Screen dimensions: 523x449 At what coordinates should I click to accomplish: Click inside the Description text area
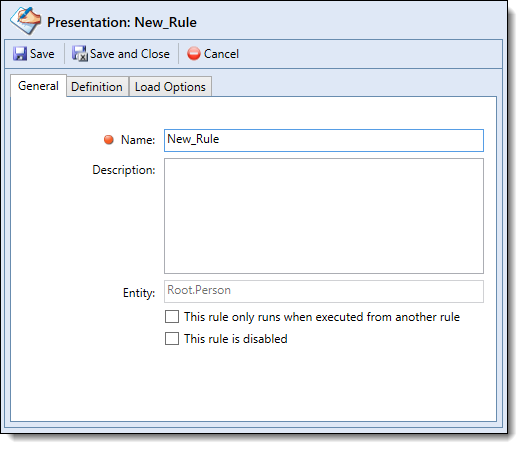[x=324, y=216]
